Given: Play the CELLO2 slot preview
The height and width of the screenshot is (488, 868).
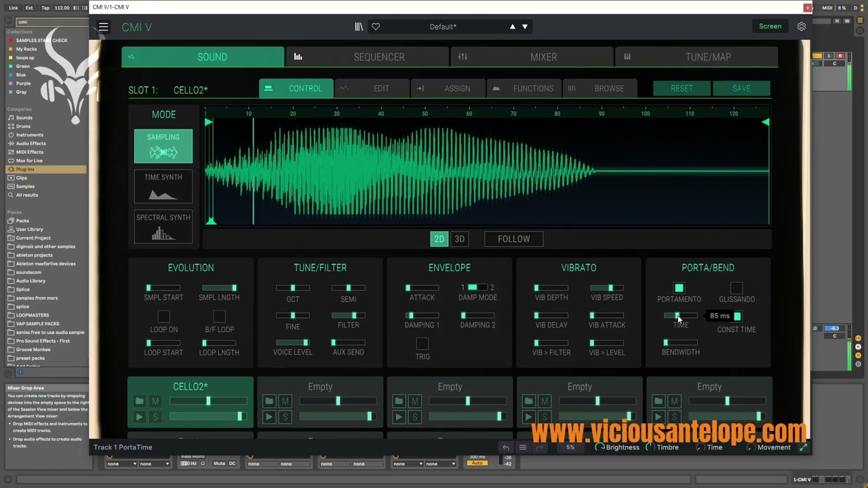Looking at the screenshot, I should (x=139, y=417).
